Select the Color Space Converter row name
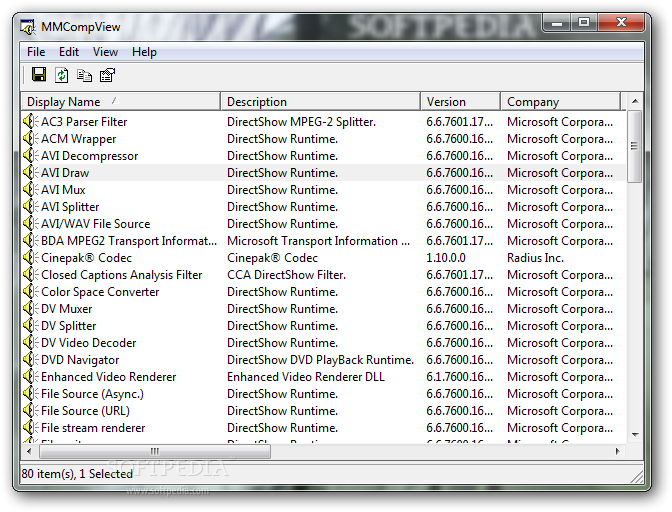Viewport: 672px width, 512px height. pos(100,292)
